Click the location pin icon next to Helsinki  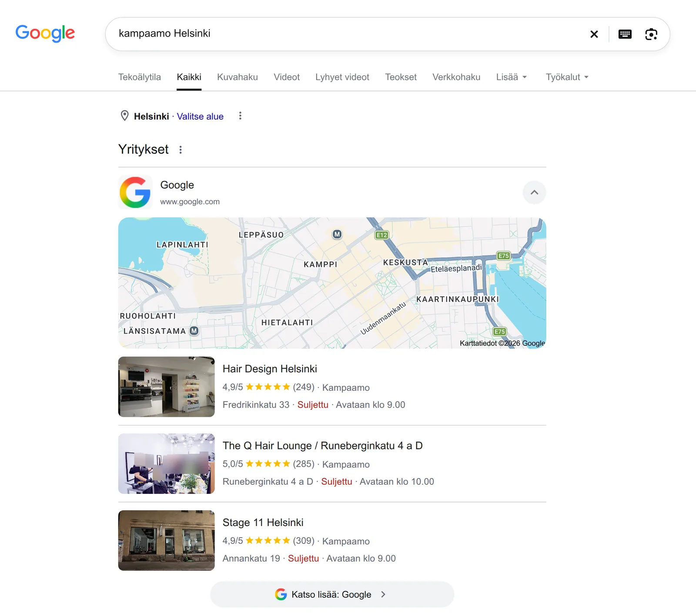(124, 116)
